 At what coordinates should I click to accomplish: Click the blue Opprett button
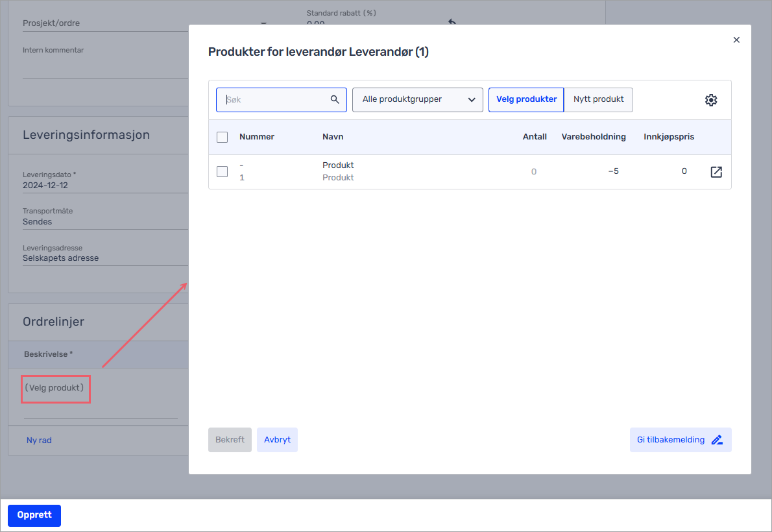click(x=34, y=515)
